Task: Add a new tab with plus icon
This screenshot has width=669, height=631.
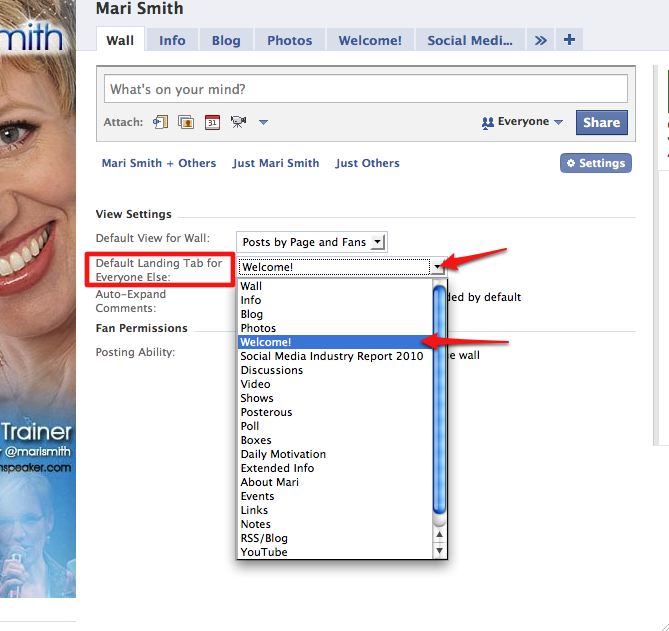Action: (569, 40)
